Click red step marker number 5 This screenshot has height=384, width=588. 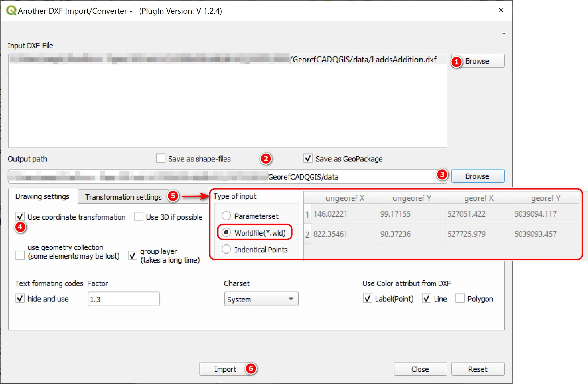pyautogui.click(x=173, y=196)
